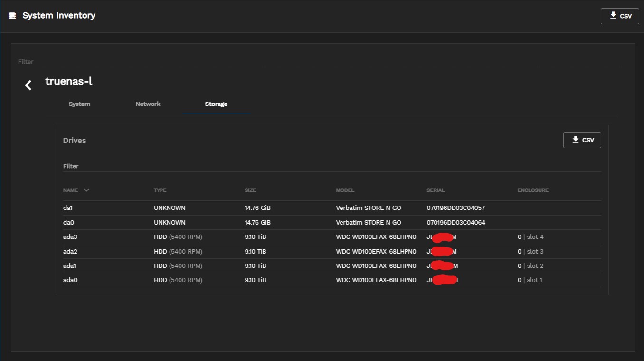644x361 pixels.
Task: Switch to the System tab
Action: pyautogui.click(x=79, y=104)
